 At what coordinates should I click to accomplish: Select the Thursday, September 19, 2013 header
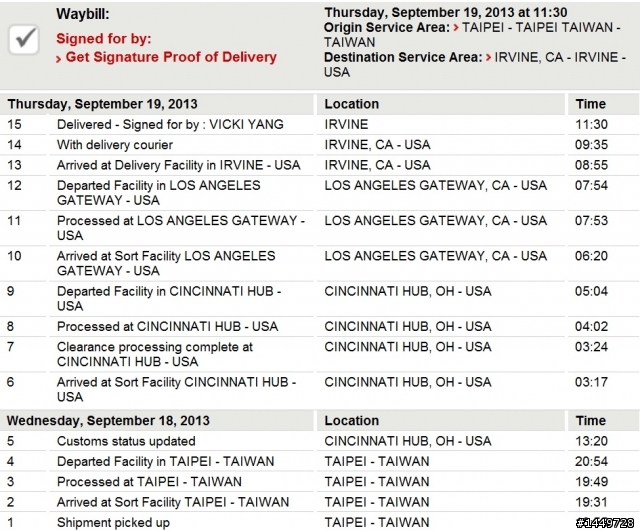point(102,104)
